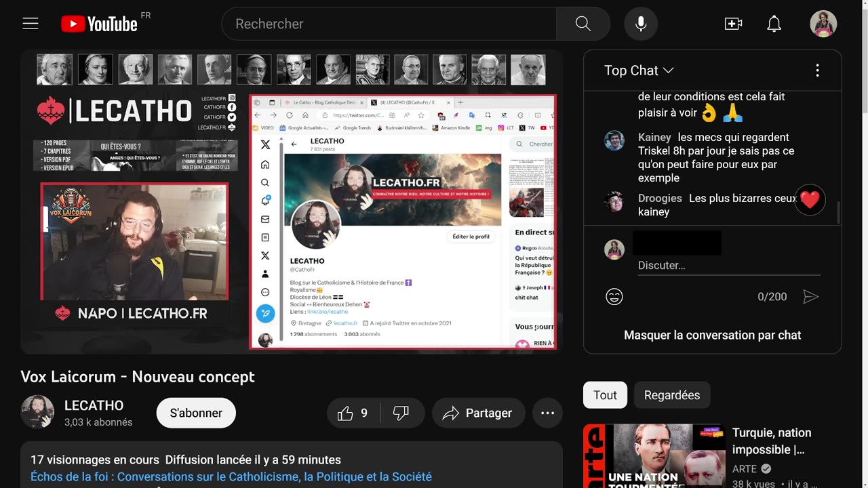868x488 pixels.
Task: Open the emoji picker smiley icon
Action: click(x=614, y=297)
